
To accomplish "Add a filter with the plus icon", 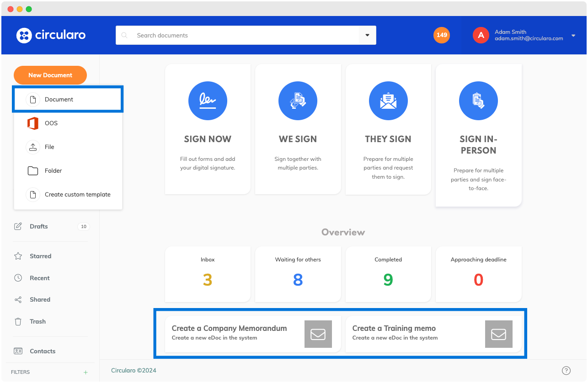I will click(86, 372).
